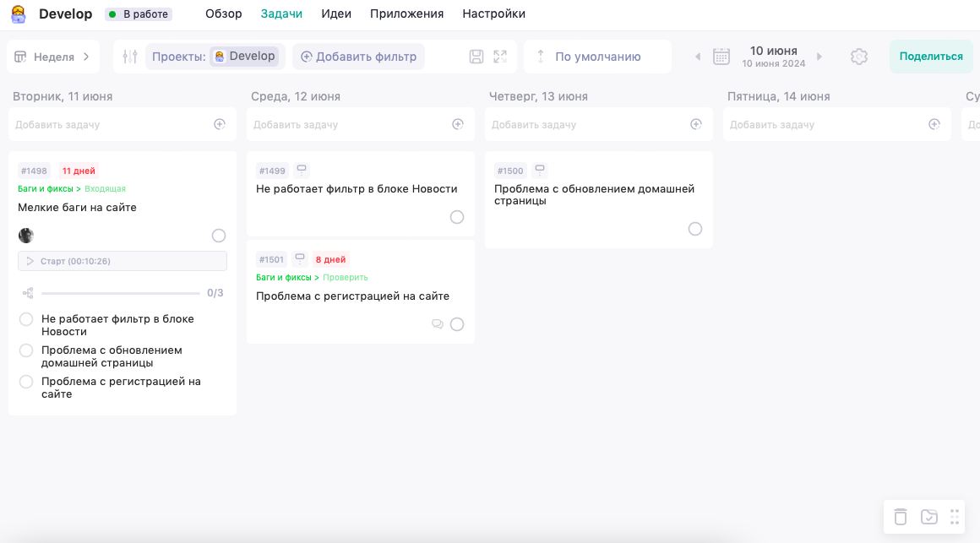This screenshot has height=543, width=980.
Task: Click the filter sliders icon in the toolbar
Action: point(128,56)
